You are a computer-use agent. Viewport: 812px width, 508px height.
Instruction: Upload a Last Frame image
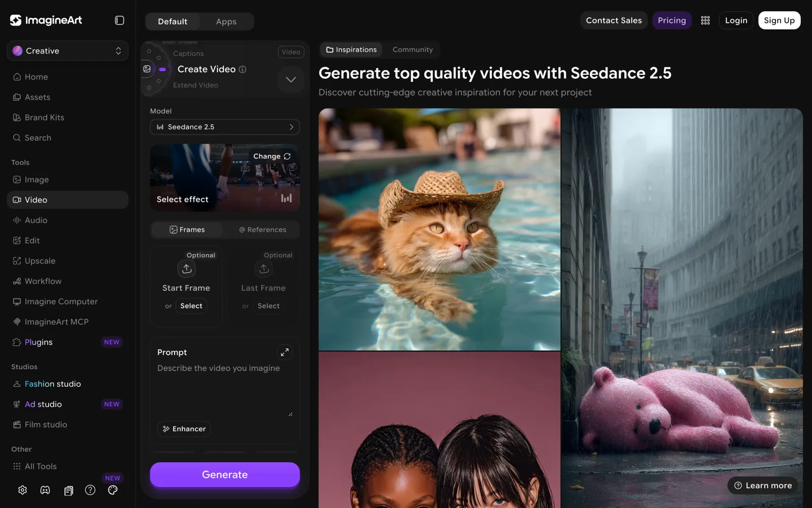pyautogui.click(x=264, y=269)
